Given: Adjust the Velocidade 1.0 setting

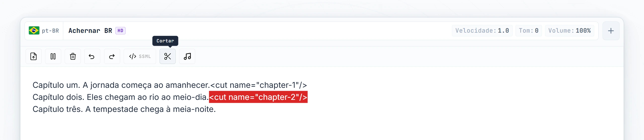Looking at the screenshot, I should point(482,31).
